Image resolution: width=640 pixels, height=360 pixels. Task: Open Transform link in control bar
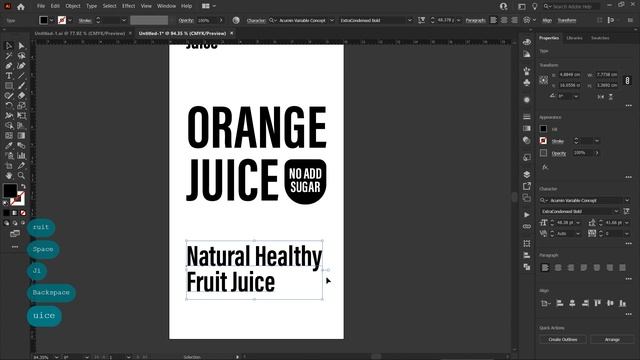pos(567,20)
